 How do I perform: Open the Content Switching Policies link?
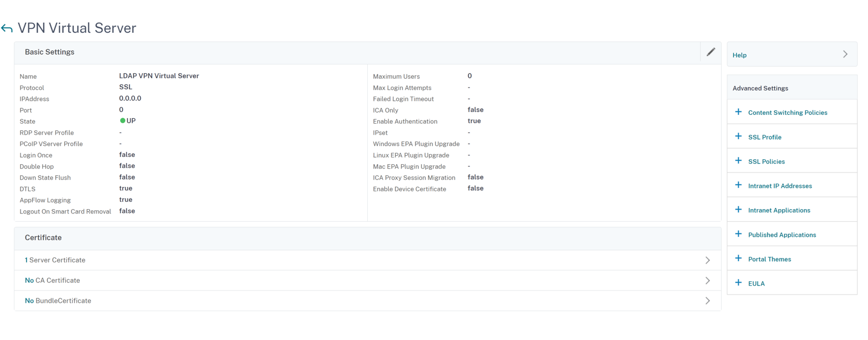tap(788, 113)
